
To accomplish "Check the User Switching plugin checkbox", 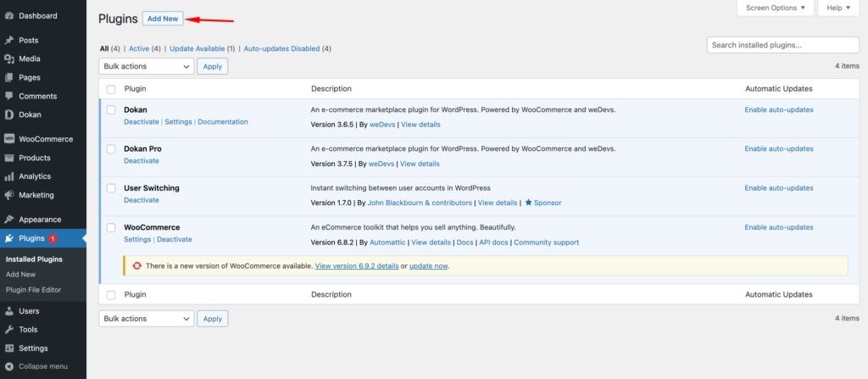I will click(x=111, y=188).
